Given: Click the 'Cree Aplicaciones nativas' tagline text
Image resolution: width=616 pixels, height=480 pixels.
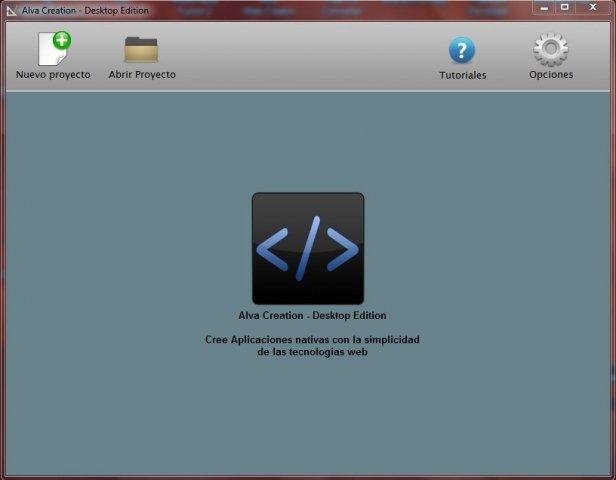Looking at the screenshot, I should 312,346.
